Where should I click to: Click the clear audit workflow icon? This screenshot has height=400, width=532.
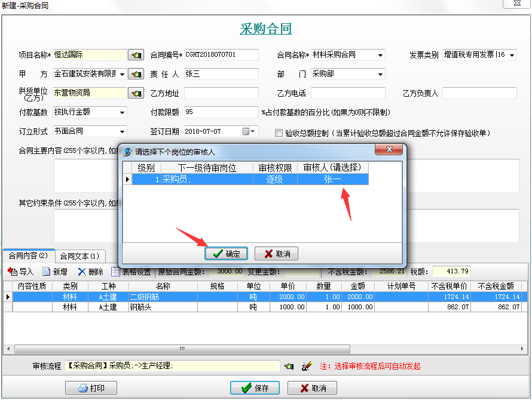pyautogui.click(x=307, y=366)
